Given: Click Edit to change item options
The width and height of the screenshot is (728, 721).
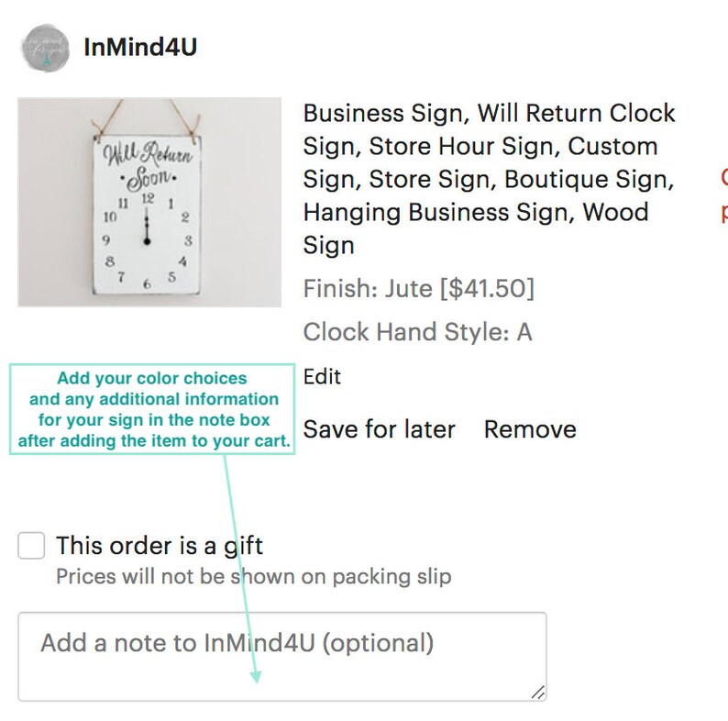Looking at the screenshot, I should (322, 376).
